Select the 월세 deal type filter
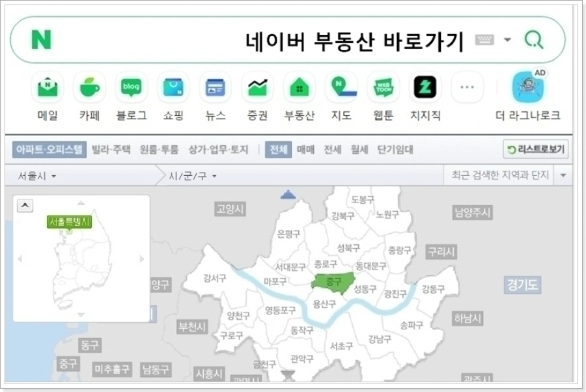The image size is (586, 392). pyautogui.click(x=359, y=150)
